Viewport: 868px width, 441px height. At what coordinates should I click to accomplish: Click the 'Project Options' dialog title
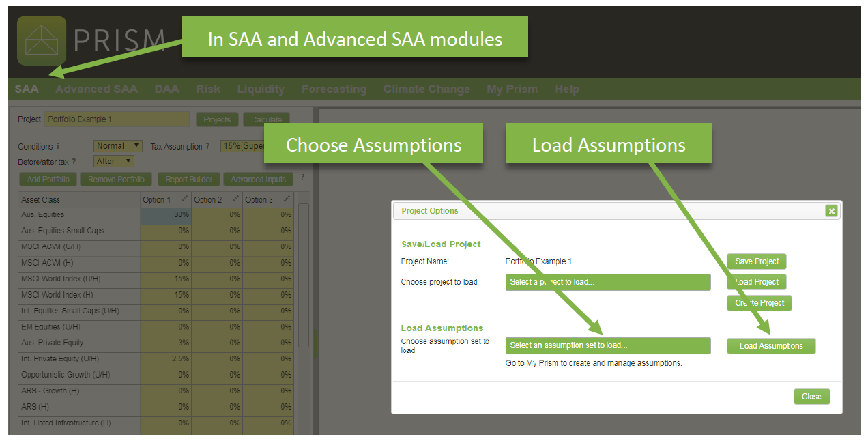(430, 211)
